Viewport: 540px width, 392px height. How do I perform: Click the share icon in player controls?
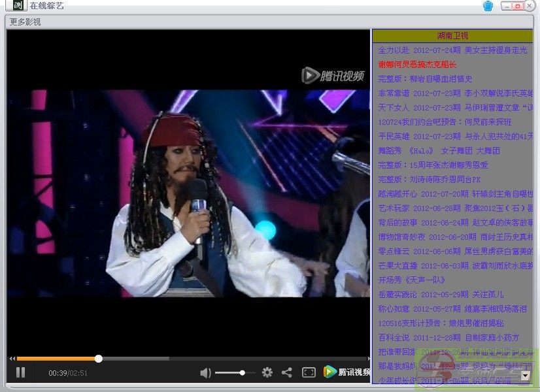286,372
